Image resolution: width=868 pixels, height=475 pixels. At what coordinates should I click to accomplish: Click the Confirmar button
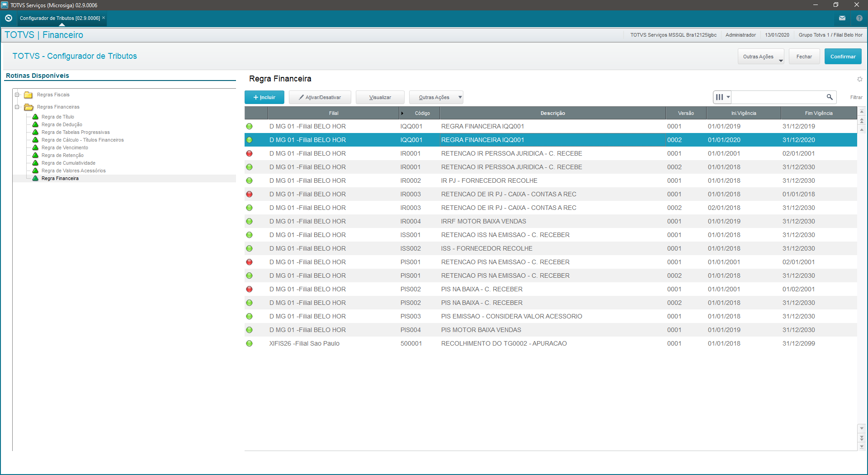coord(843,57)
